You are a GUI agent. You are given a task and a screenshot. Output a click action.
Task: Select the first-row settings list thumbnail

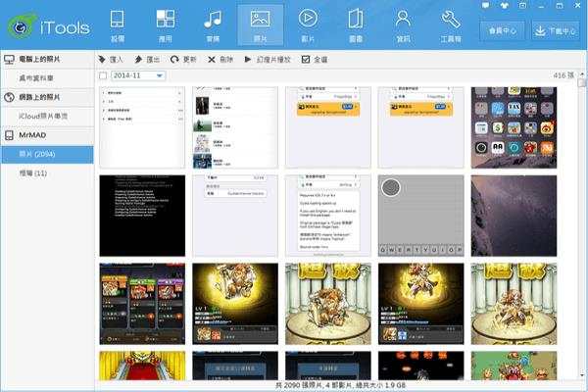point(142,127)
